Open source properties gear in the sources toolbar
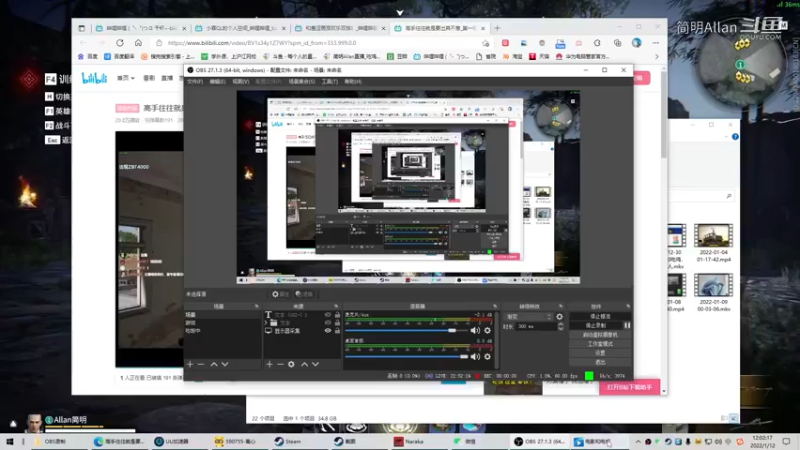This screenshot has height=450, width=800. tap(291, 364)
